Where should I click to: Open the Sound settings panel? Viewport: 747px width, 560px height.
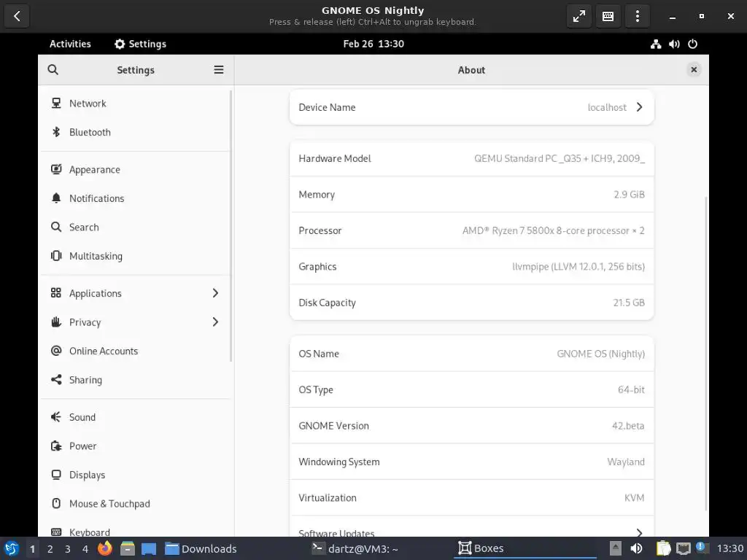135,417
